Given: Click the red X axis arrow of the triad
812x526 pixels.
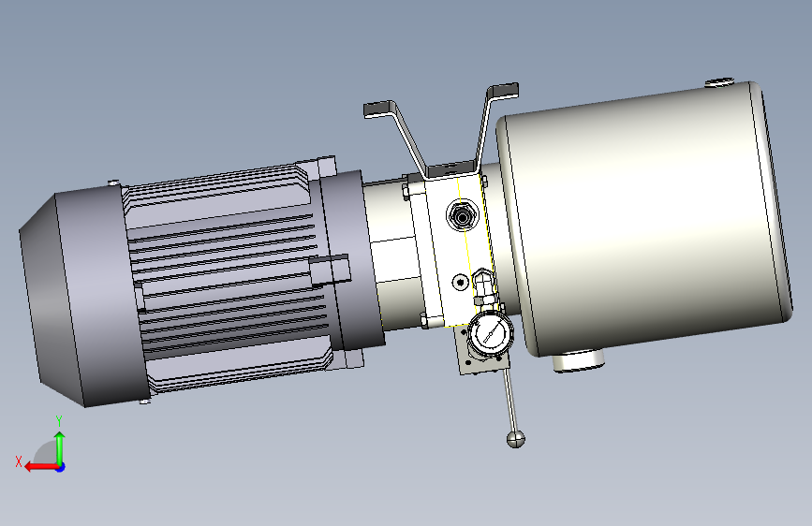Looking at the screenshot, I should tap(40, 467).
